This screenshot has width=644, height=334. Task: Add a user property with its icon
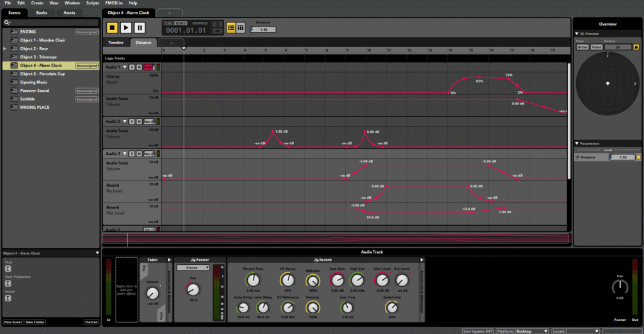pyautogui.click(x=8, y=284)
